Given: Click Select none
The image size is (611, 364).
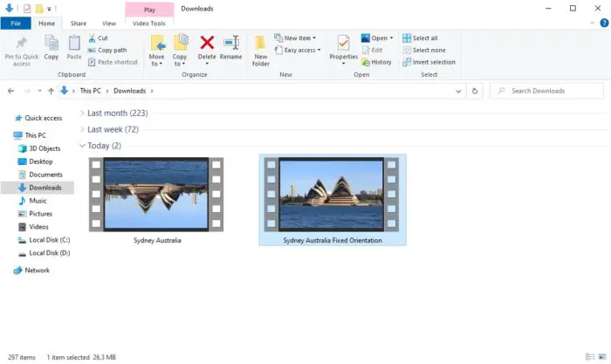Looking at the screenshot, I should [x=423, y=51].
